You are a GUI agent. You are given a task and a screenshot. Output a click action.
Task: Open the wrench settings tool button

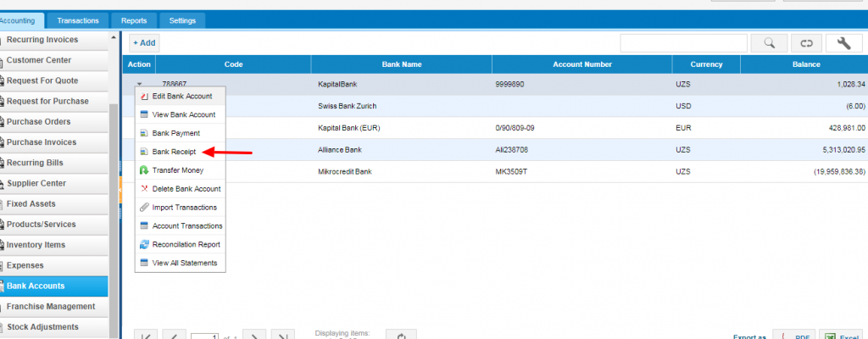tap(843, 43)
